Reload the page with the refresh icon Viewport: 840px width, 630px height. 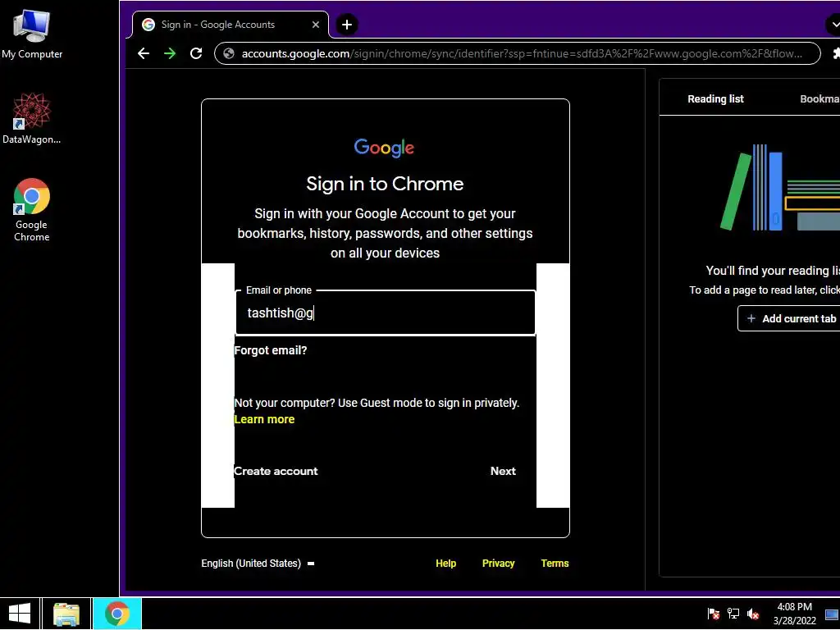196,53
